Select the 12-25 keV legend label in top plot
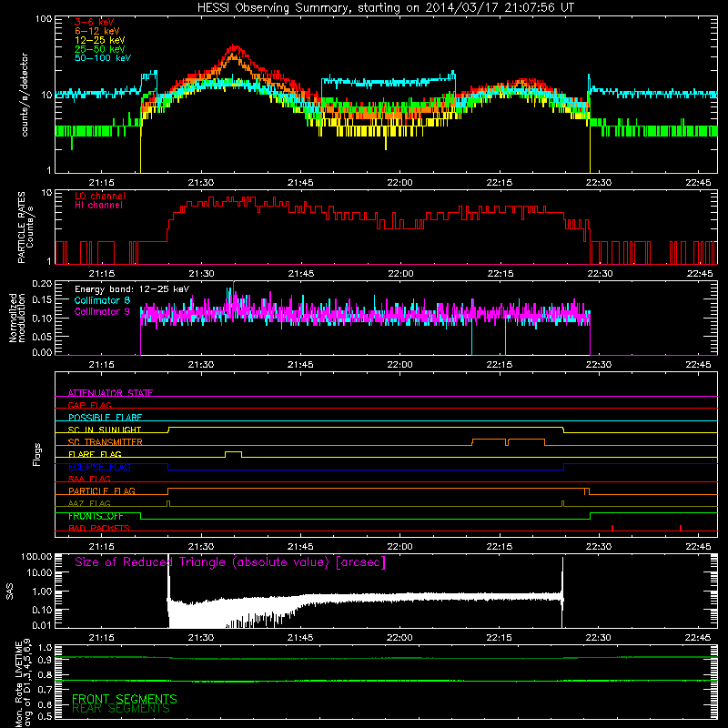Screen dimensions: 728x728 (x=100, y=40)
